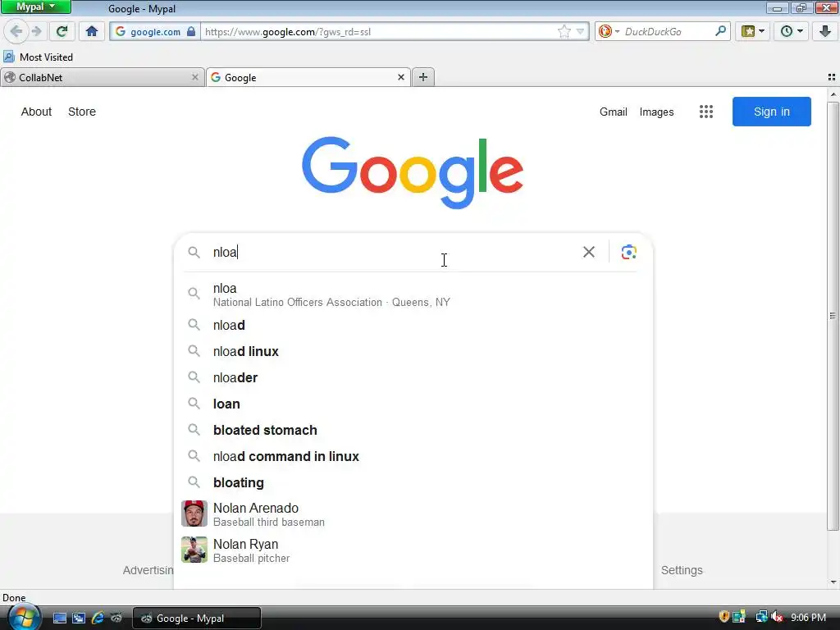
Task: Reload the page with the refresh icon
Action: click(62, 31)
